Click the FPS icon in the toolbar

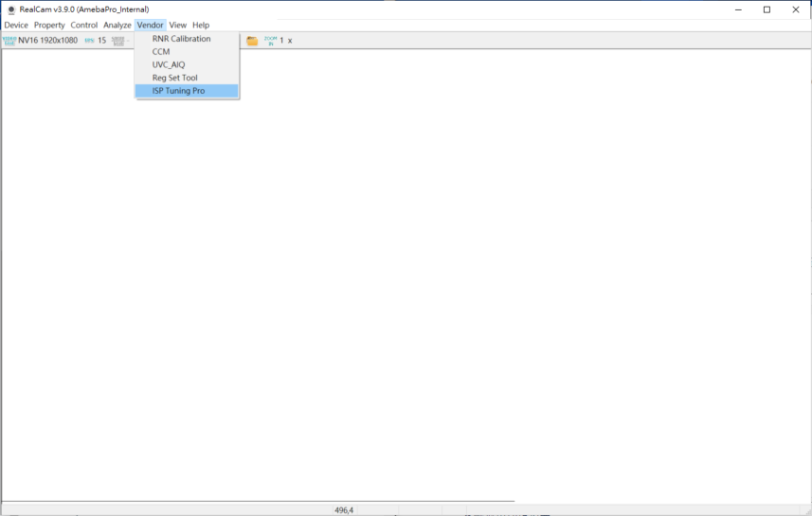89,41
